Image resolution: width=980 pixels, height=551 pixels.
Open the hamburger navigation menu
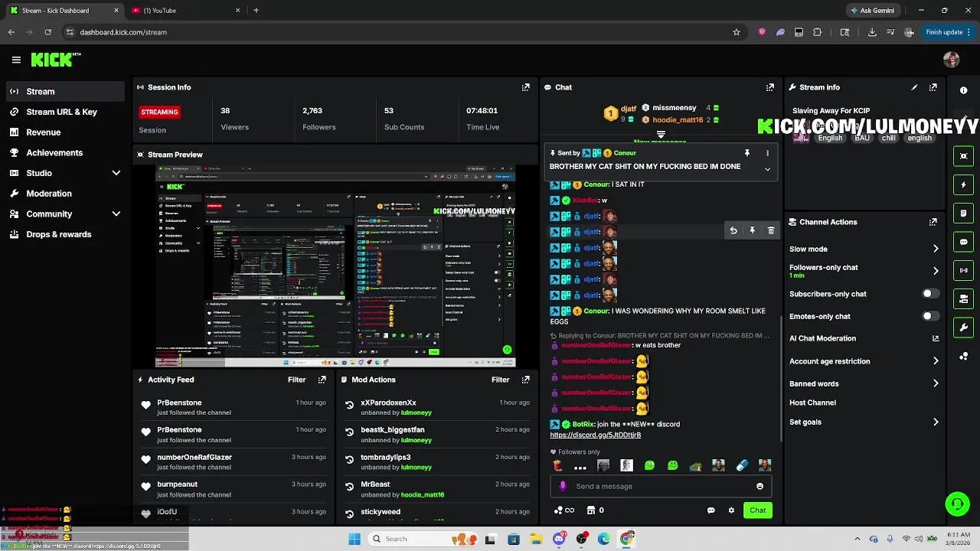click(x=16, y=60)
